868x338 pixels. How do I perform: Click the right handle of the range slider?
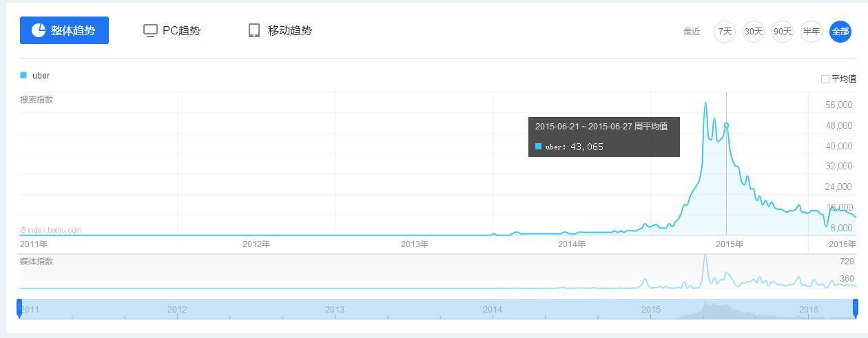click(856, 308)
